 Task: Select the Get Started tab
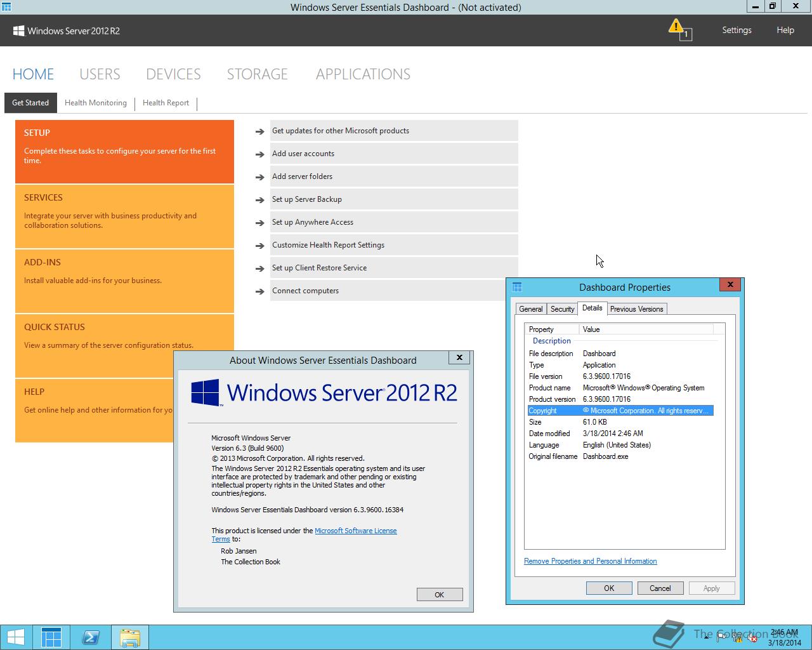(x=30, y=103)
